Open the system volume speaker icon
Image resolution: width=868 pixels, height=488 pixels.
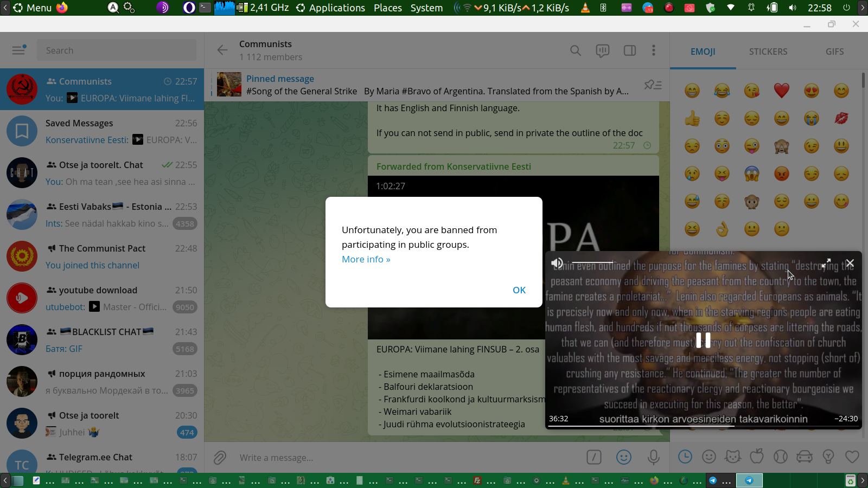click(793, 8)
